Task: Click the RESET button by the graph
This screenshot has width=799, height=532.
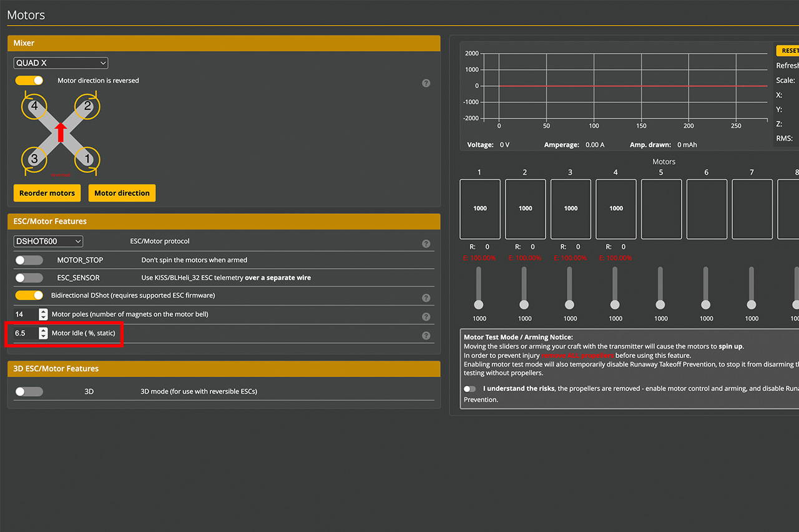Action: (788, 51)
